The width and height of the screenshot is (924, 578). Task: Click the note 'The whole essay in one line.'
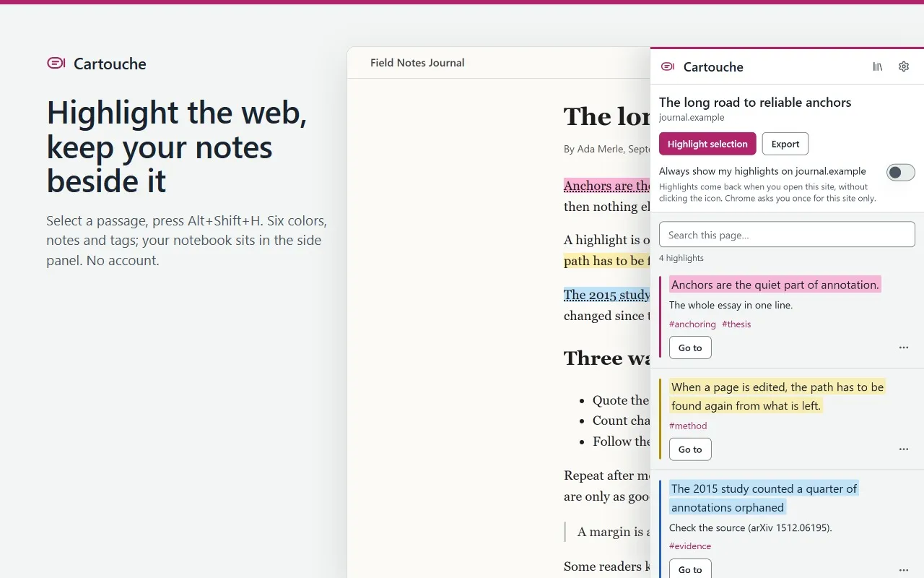731,305
